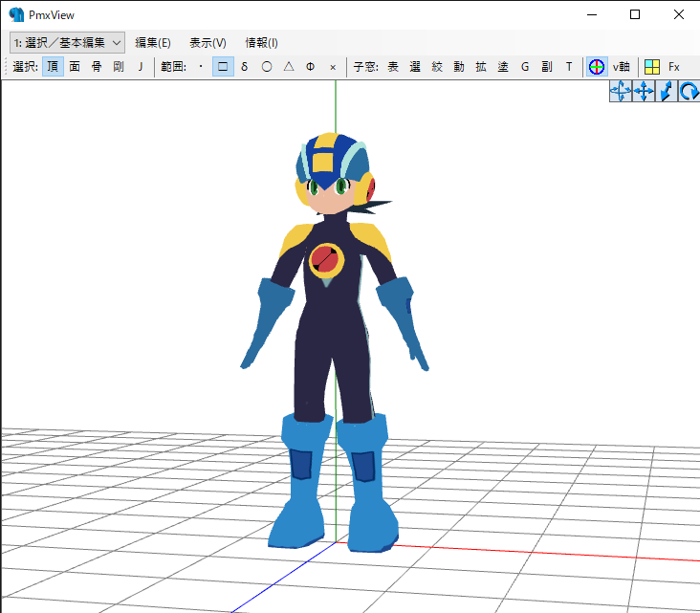700x613 pixels.
Task: Toggle the v軸 option
Action: tap(621, 67)
